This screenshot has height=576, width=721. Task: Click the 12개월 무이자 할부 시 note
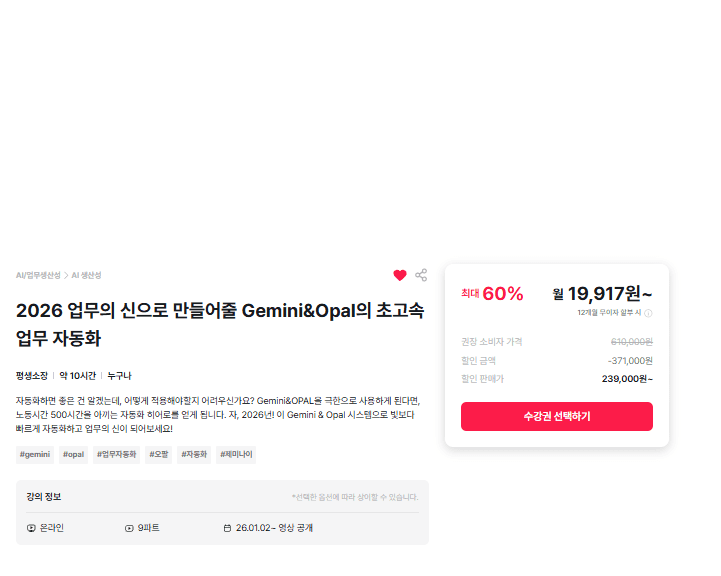click(608, 313)
